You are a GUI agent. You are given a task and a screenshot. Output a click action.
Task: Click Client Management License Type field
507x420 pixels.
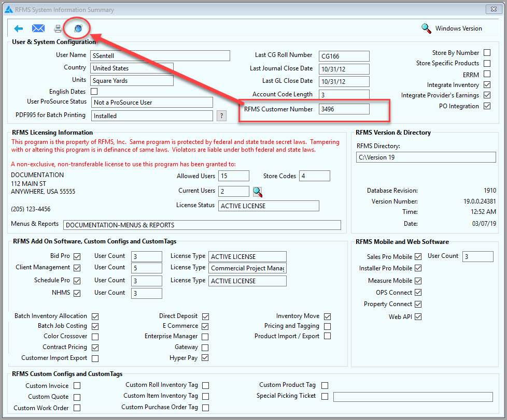(247, 268)
